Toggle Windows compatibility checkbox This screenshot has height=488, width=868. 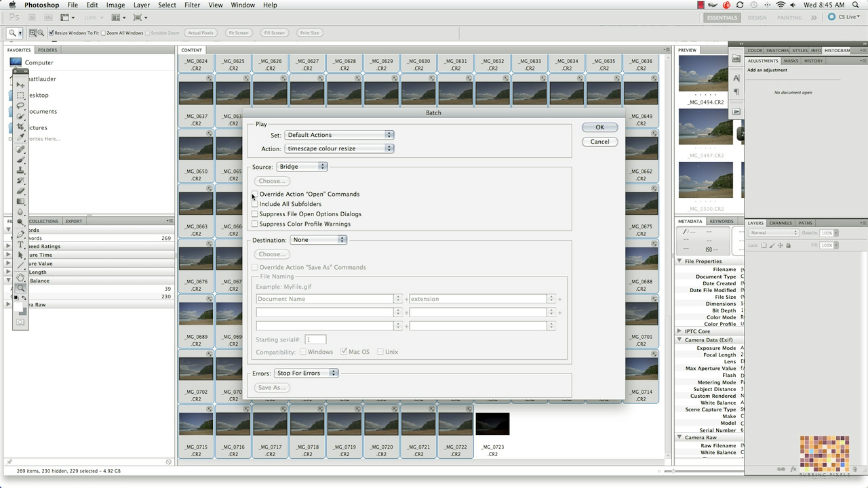[x=303, y=352]
